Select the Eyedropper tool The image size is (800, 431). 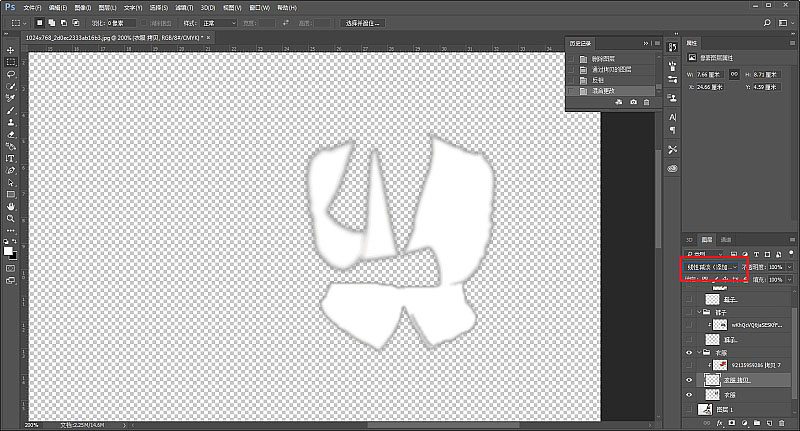pos(10,98)
